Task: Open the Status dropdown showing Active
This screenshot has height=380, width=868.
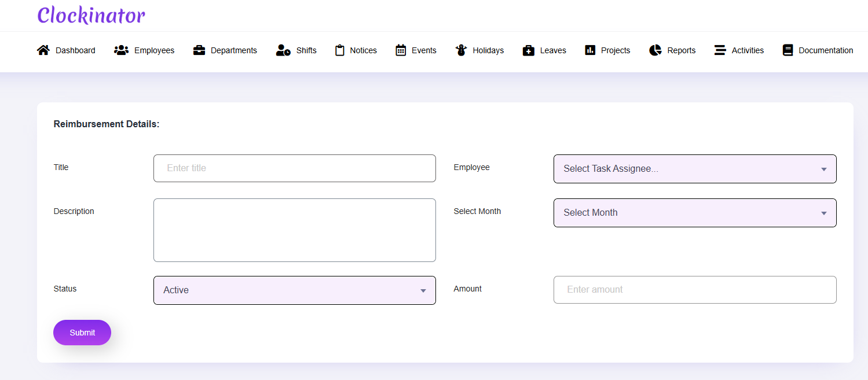Action: pyautogui.click(x=295, y=290)
